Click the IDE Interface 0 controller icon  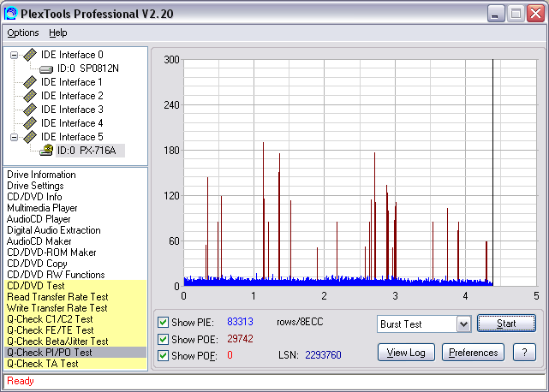pos(30,55)
